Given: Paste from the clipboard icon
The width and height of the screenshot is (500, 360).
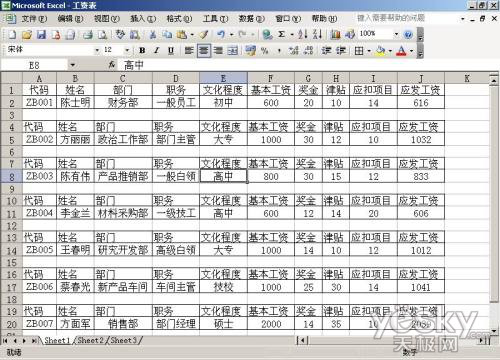Looking at the screenshot, I should 181,34.
